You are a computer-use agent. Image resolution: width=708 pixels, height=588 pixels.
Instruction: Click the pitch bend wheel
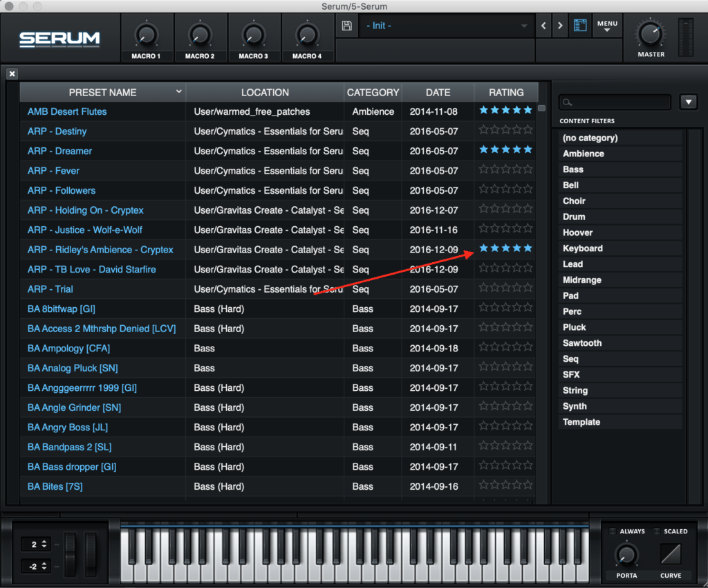[71, 554]
